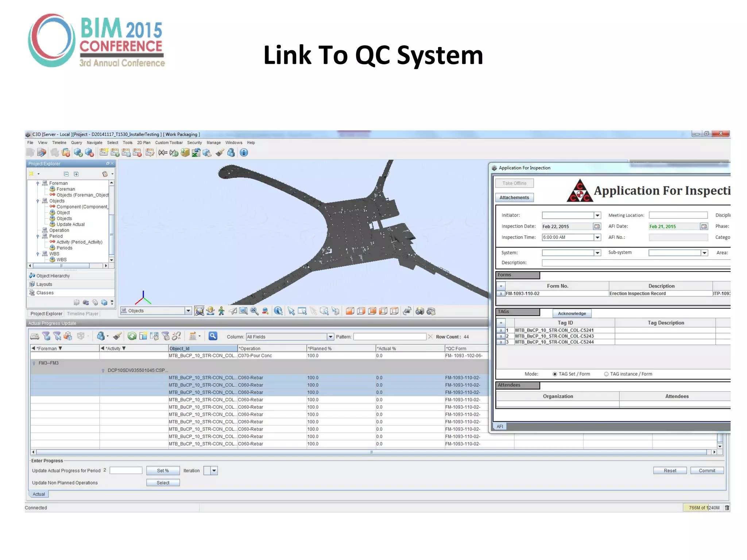Click the Pattern input field
This screenshot has width=747, height=560.
click(390, 337)
